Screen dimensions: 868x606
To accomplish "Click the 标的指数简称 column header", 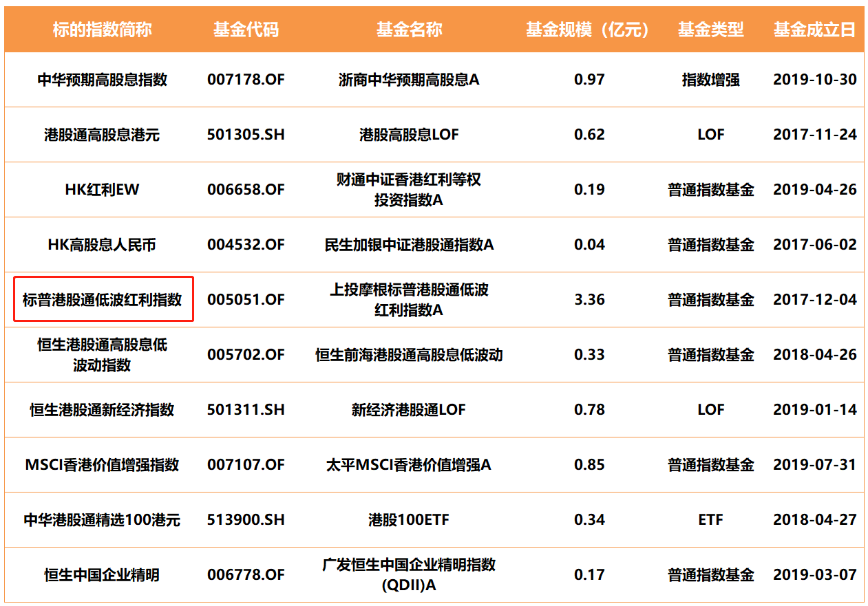I will (103, 30).
